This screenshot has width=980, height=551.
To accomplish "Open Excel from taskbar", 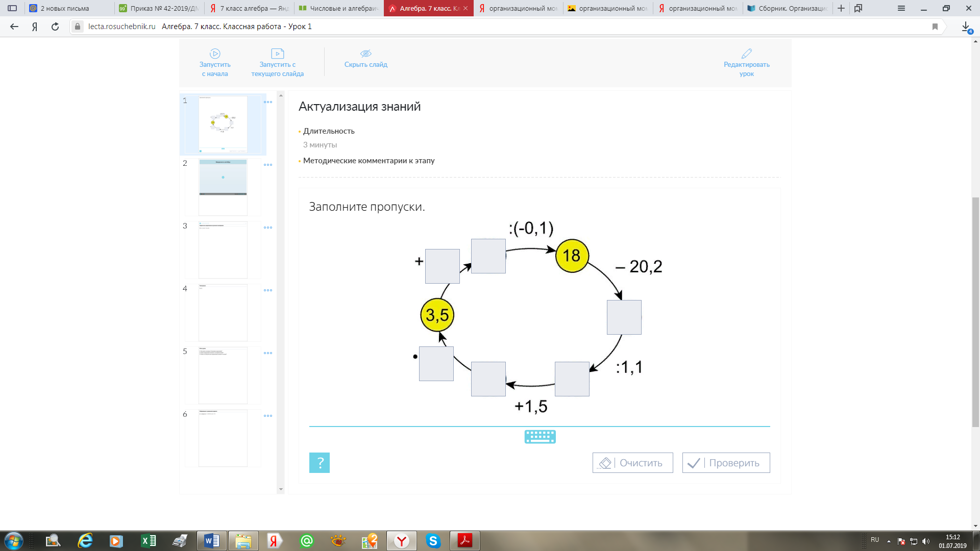I will [149, 541].
